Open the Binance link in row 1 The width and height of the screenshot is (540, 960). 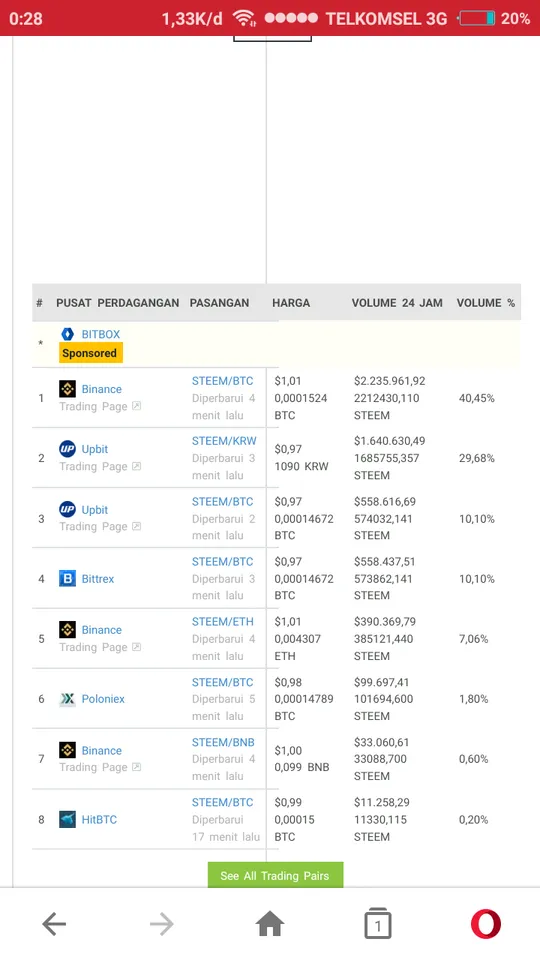[x=102, y=389]
